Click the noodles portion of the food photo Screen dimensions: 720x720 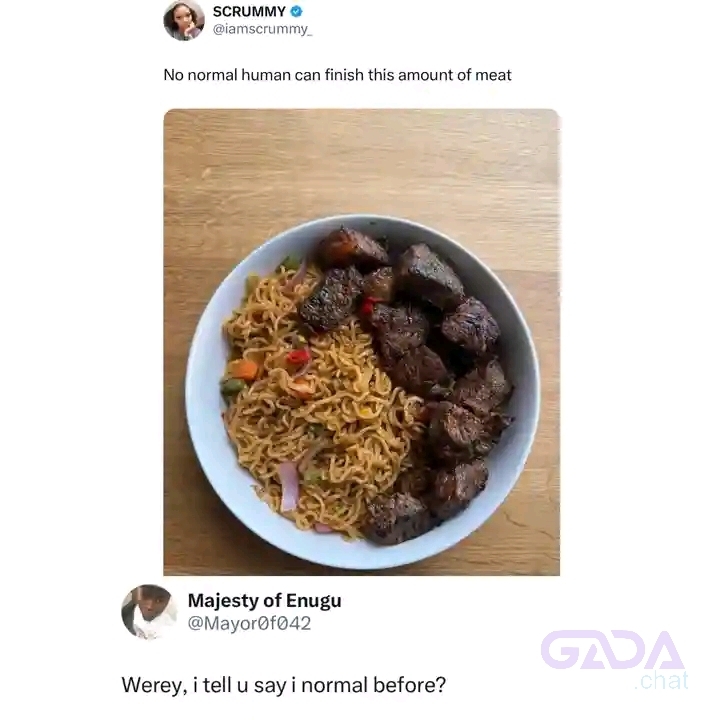point(317,413)
